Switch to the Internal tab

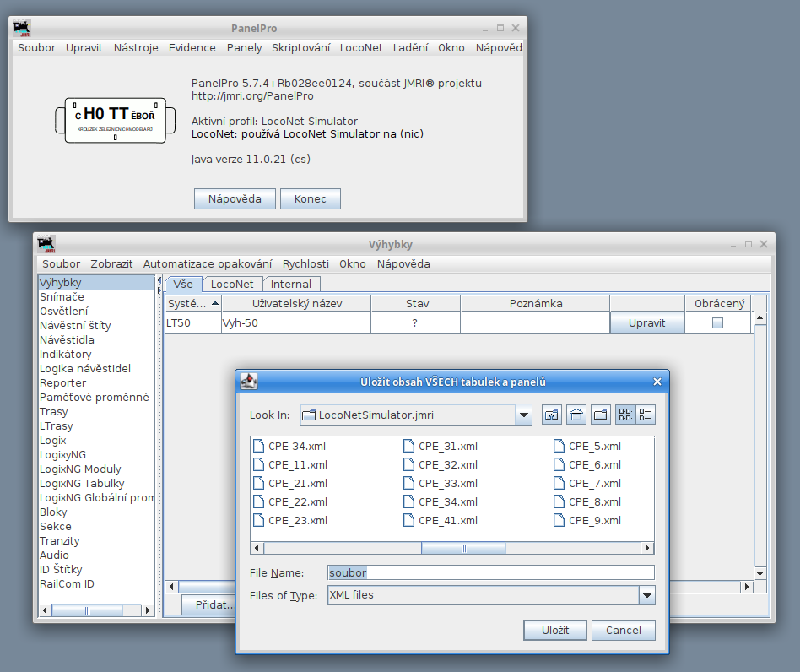(x=291, y=285)
